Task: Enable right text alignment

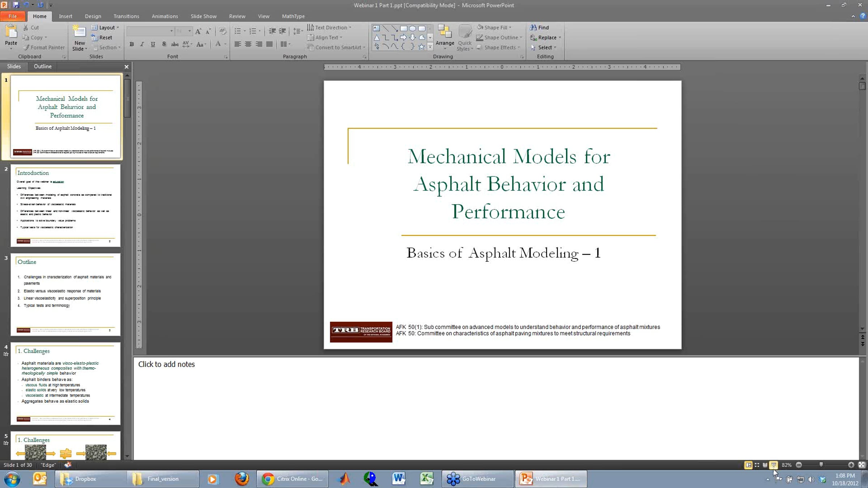Action: click(x=259, y=44)
